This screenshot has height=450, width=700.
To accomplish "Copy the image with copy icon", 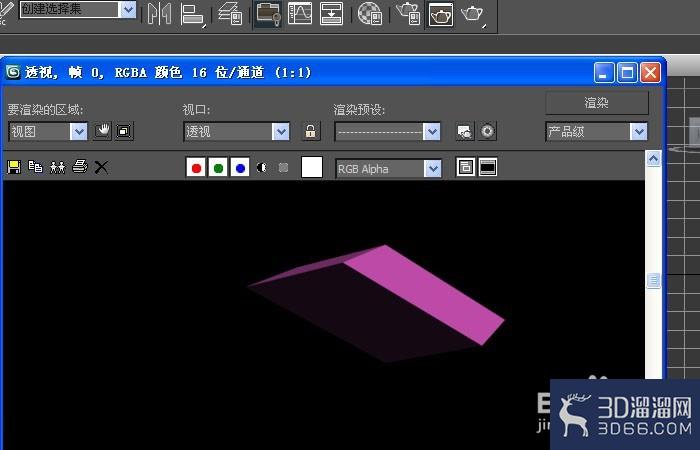I will [35, 167].
